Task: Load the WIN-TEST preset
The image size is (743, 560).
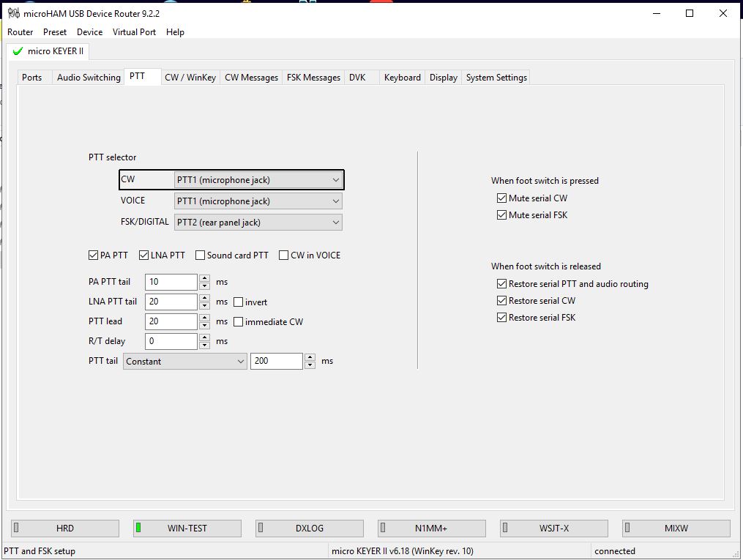Action: (187, 529)
